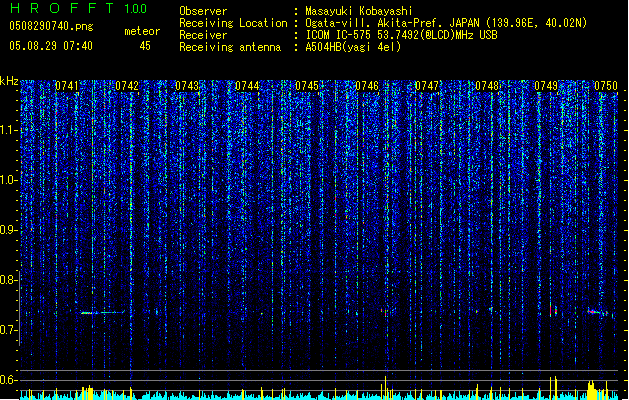Click the 0.8 kHz axis tick label

tap(9, 280)
